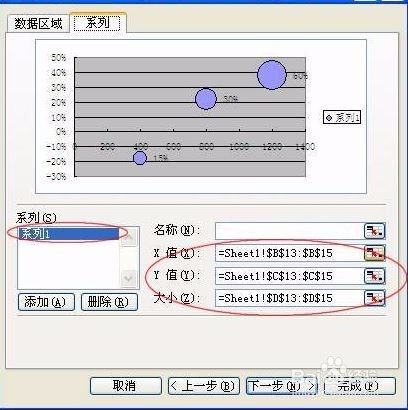Viewport: 408px width, 410px height.
Task: Select the 系列 tab
Action: pyautogui.click(x=97, y=23)
